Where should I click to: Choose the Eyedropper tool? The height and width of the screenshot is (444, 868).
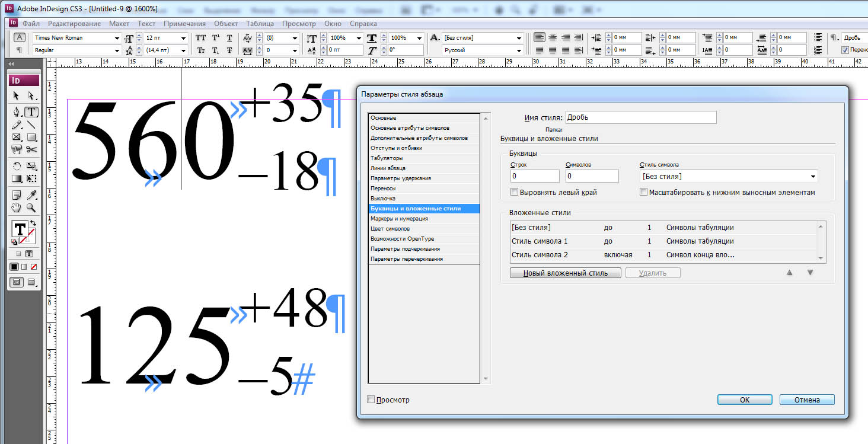(31, 194)
